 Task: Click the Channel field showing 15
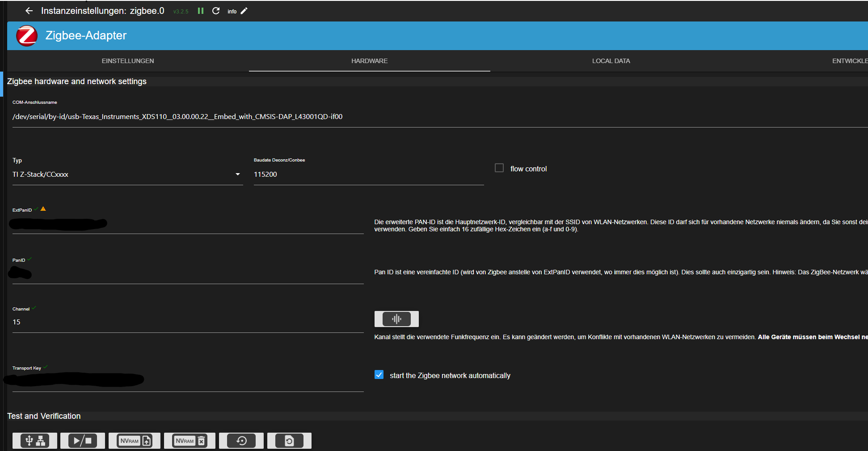click(x=188, y=322)
